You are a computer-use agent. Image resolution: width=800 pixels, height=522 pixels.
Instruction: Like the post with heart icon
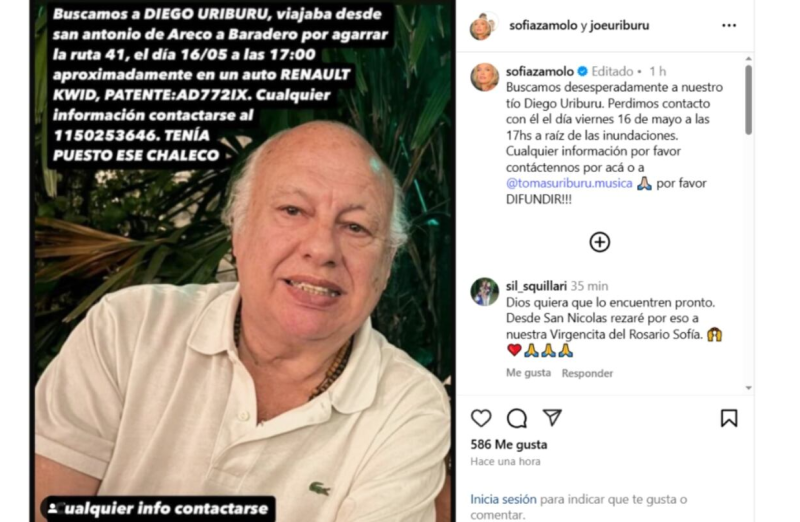pos(481,418)
